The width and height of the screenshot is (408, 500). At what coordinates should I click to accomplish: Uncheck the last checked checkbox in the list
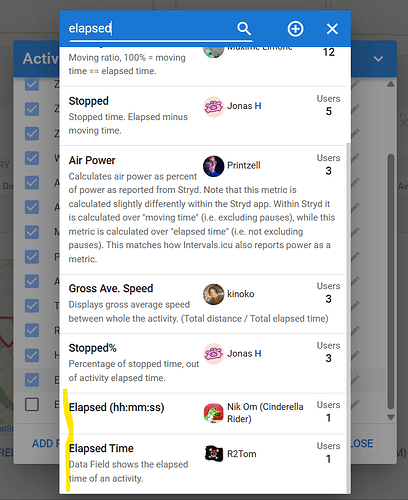[32, 380]
